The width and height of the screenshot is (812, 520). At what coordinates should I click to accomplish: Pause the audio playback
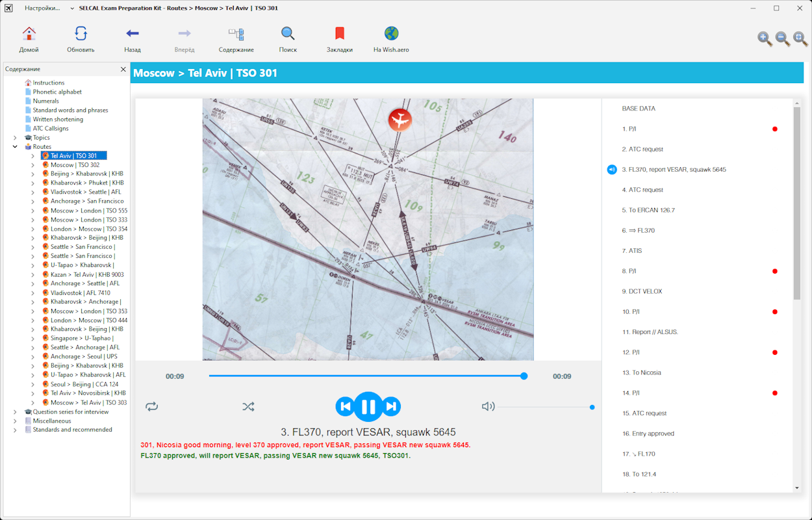pos(368,407)
